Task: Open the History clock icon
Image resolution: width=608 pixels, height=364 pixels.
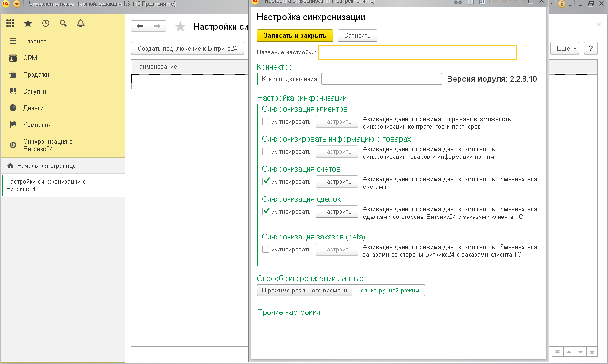Action: coord(45,23)
